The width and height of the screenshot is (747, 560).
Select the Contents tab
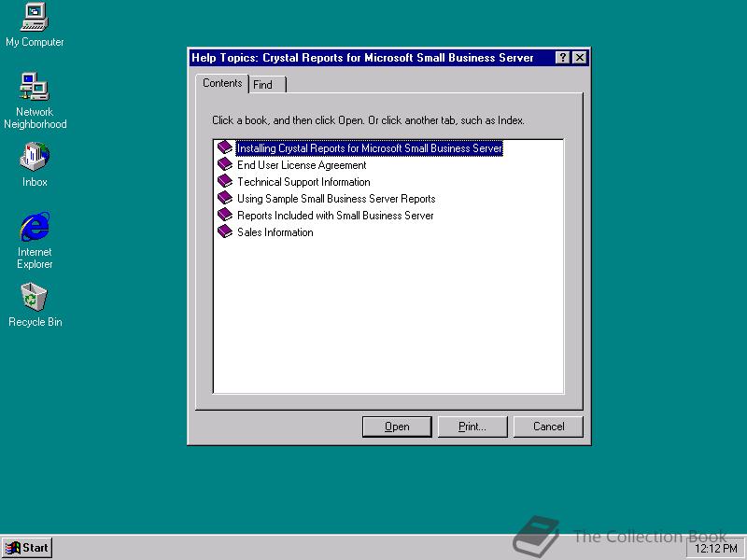pos(222,83)
